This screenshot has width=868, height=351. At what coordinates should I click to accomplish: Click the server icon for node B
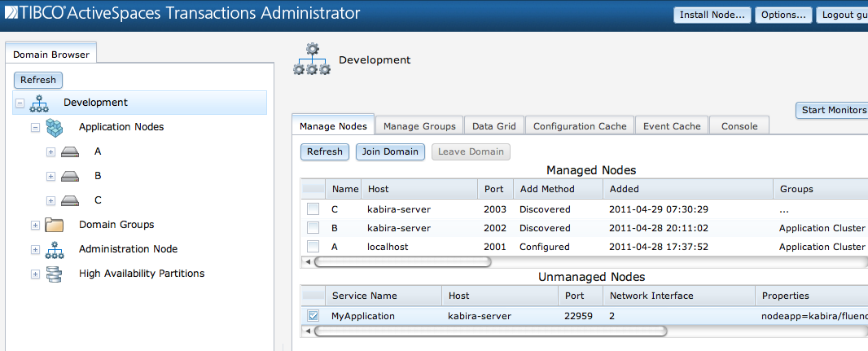click(x=70, y=176)
